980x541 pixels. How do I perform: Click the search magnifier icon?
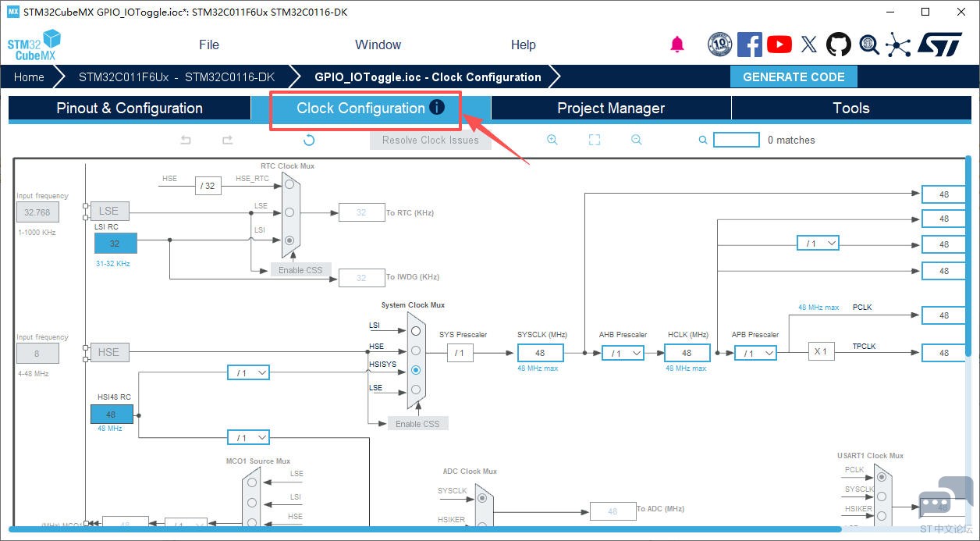703,141
